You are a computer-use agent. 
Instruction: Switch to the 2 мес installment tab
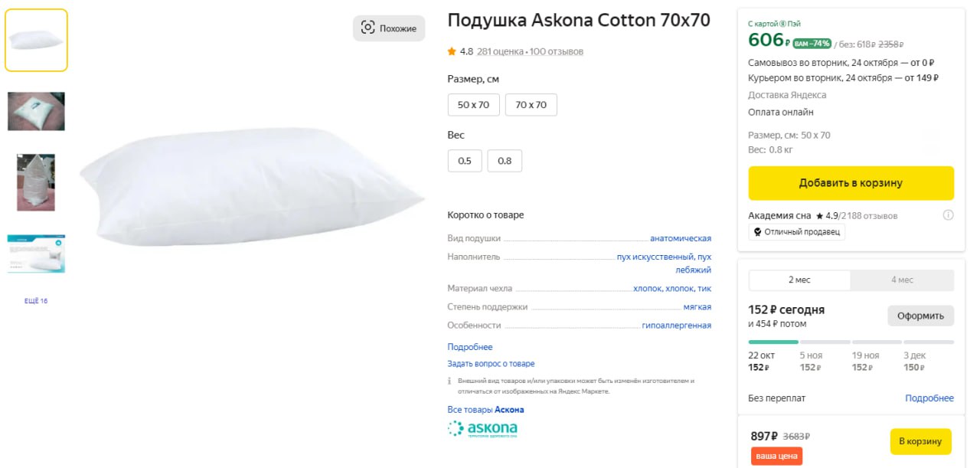point(799,280)
